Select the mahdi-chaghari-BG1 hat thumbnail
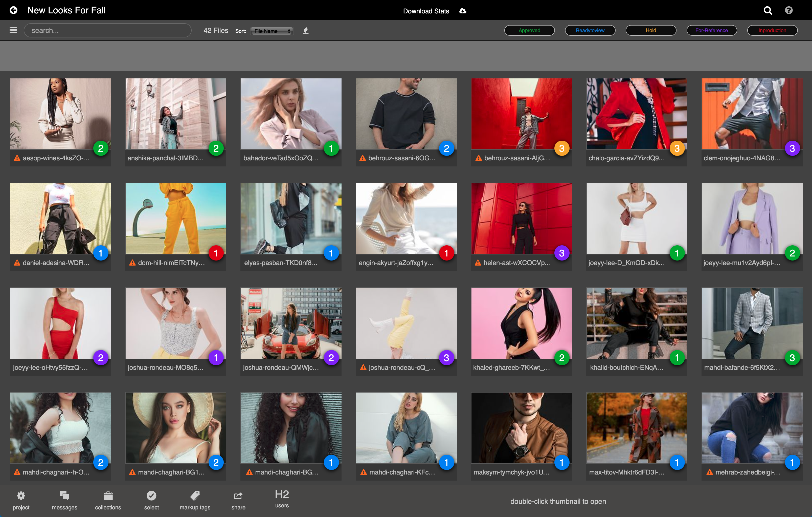Image resolution: width=812 pixels, height=517 pixels. pyautogui.click(x=176, y=427)
